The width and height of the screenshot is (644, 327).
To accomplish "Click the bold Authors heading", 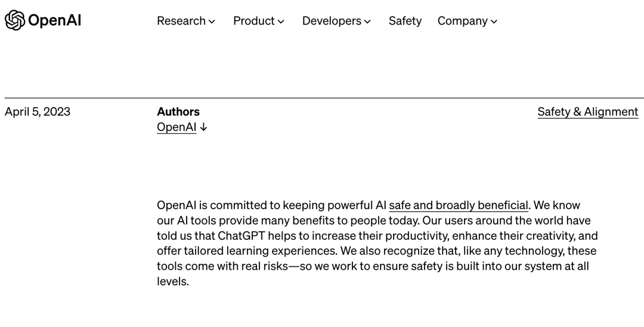I will point(178,112).
